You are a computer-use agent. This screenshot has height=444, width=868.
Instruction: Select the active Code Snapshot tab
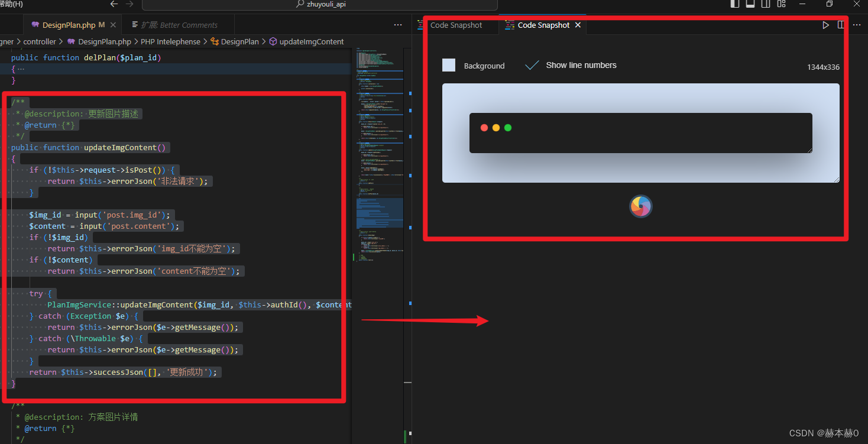pyautogui.click(x=543, y=25)
